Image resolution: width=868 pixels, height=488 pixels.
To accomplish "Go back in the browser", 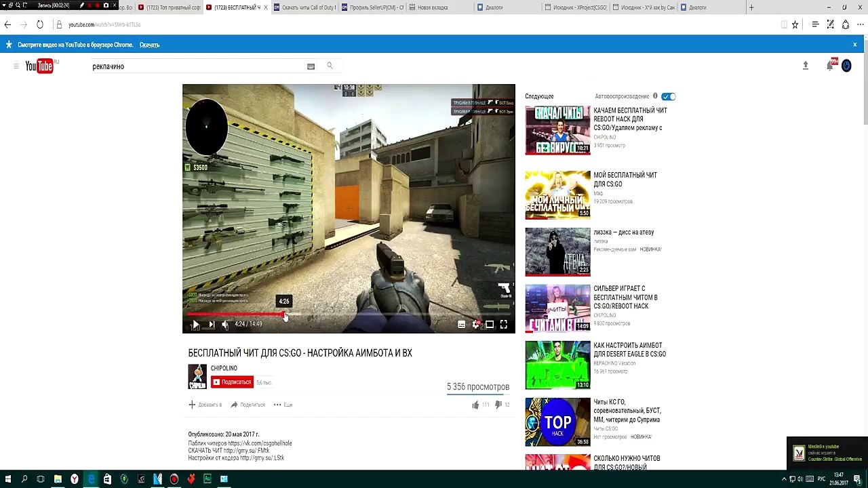I will [7, 24].
